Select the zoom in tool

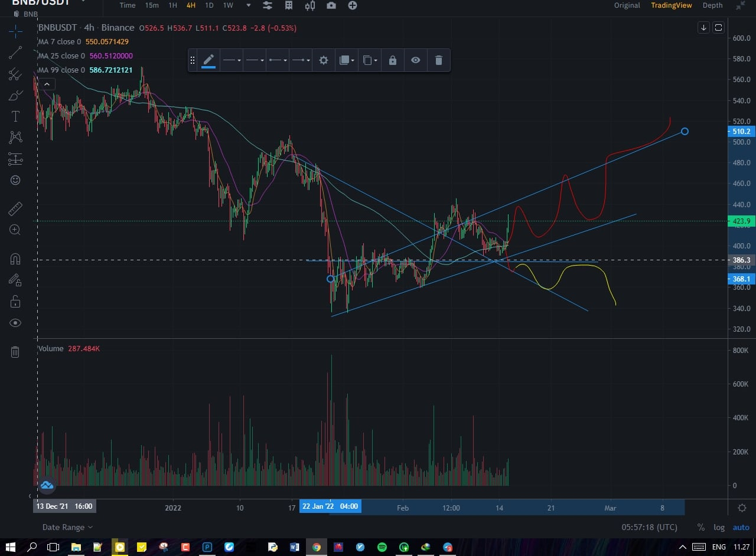[15, 230]
